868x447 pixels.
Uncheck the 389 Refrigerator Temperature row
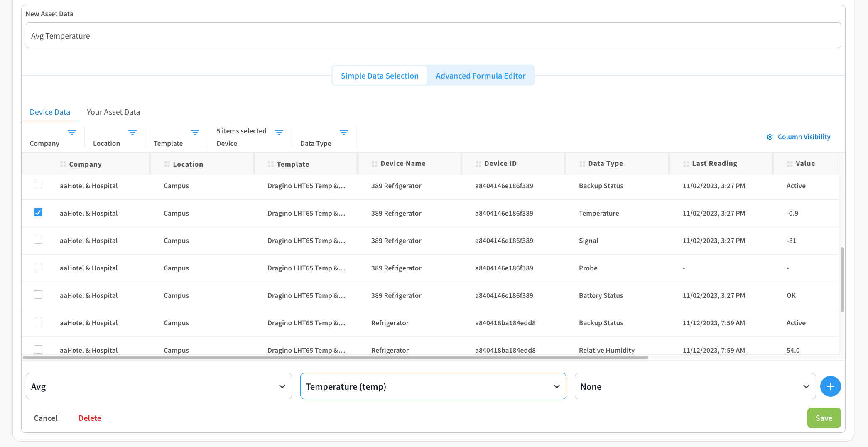(x=38, y=212)
